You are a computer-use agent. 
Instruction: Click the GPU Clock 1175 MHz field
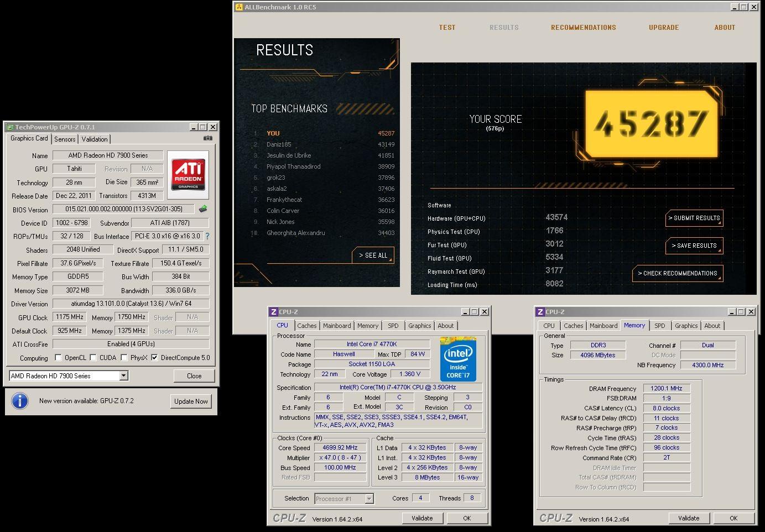(x=70, y=317)
